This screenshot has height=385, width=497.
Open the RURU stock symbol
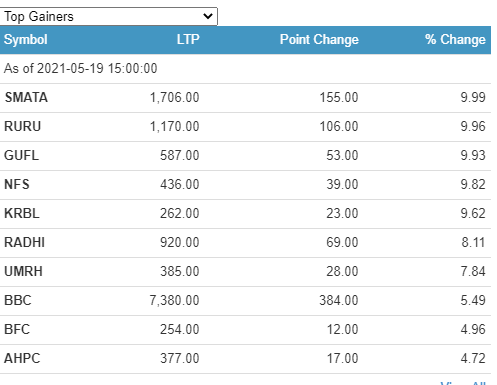coord(22,126)
